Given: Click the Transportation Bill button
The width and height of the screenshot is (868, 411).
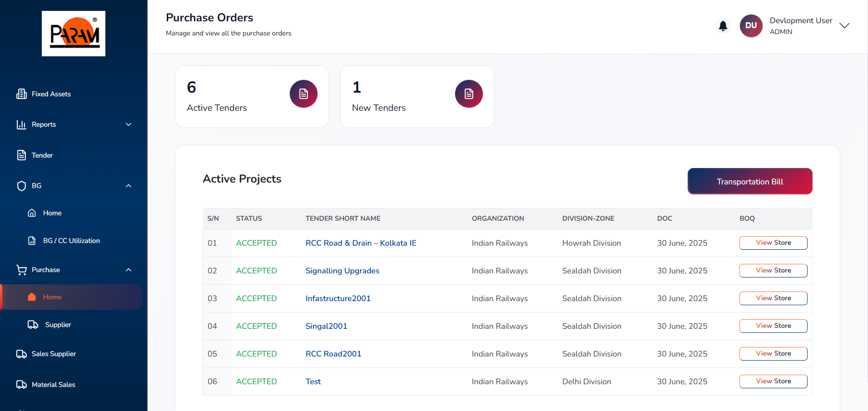Looking at the screenshot, I should [x=749, y=182].
